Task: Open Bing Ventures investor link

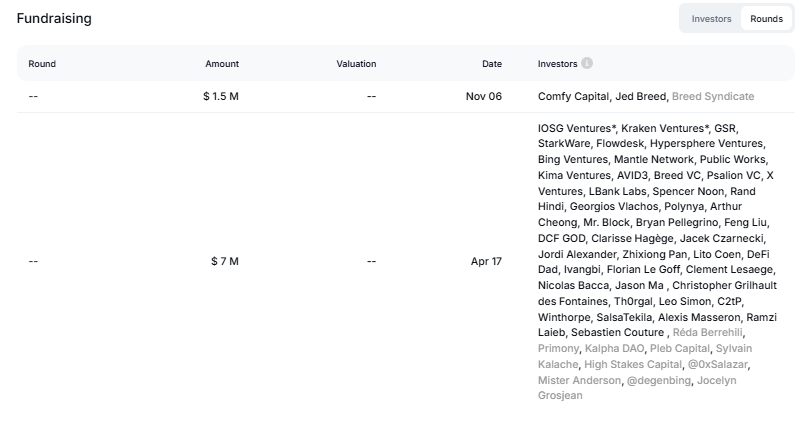Action: (572, 160)
